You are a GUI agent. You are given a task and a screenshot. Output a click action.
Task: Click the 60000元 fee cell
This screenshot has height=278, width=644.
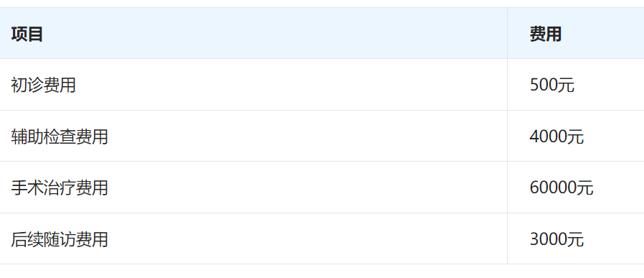(x=562, y=188)
